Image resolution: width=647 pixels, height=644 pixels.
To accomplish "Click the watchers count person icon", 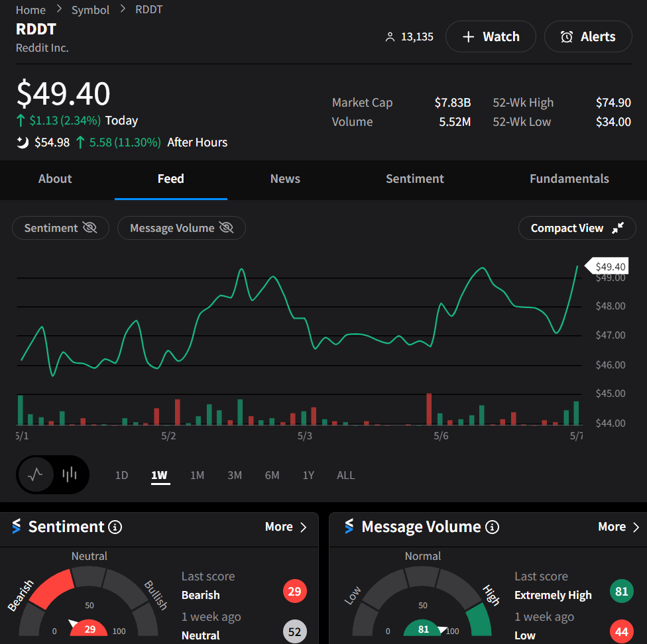I will pyautogui.click(x=390, y=37).
